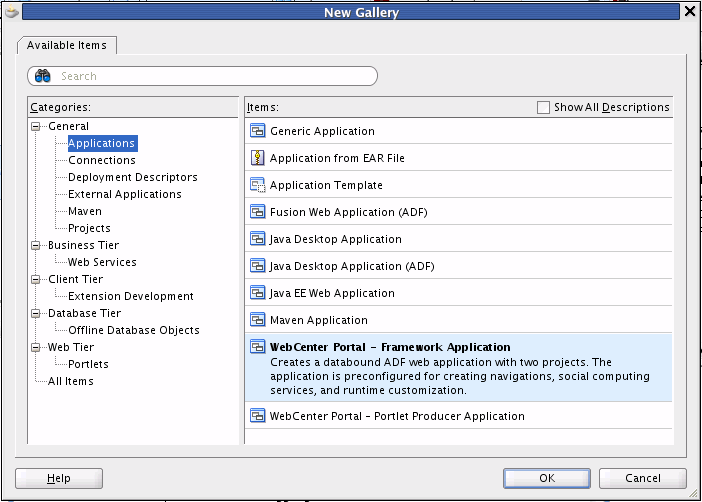
Task: Close the New Gallery dialog
Action: click(690, 11)
